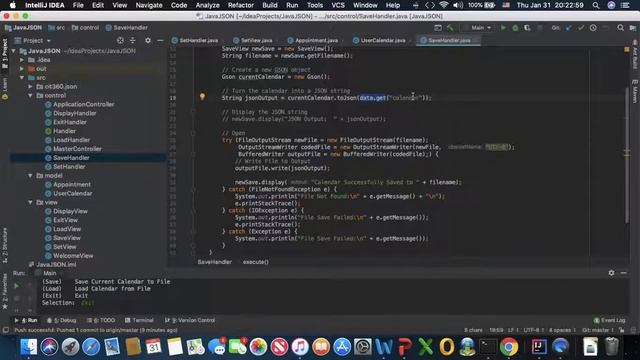Click the Git: master branch widget

pyautogui.click(x=598, y=330)
